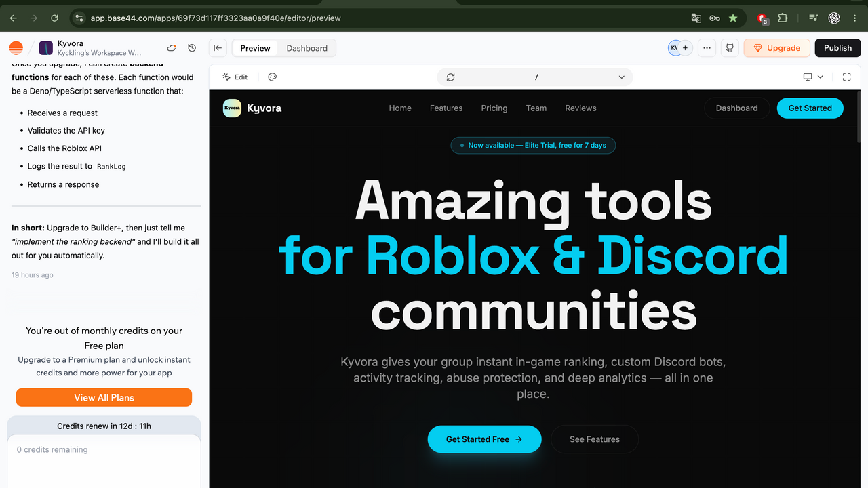The height and width of the screenshot is (488, 868).
Task: Click the KV user avatar
Action: point(674,48)
